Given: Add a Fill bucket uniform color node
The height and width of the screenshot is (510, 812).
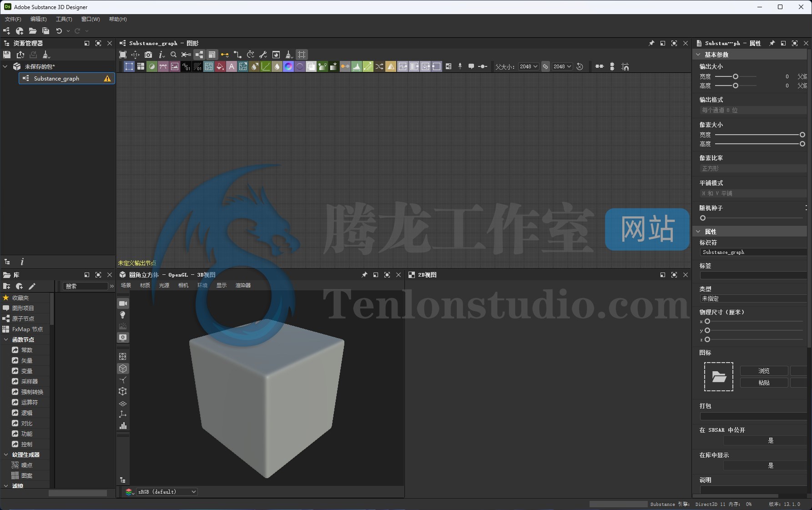Looking at the screenshot, I should coord(220,66).
